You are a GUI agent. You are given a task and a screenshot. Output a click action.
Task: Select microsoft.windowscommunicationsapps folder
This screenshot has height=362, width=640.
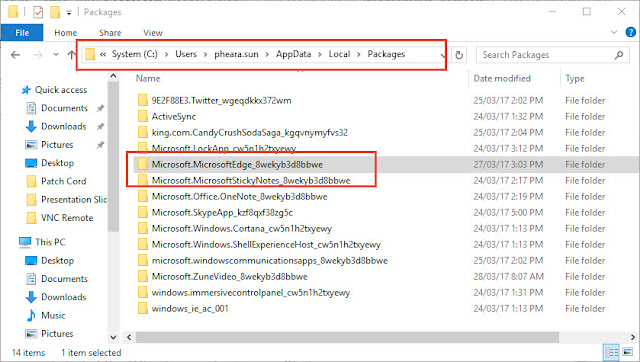(x=269, y=260)
